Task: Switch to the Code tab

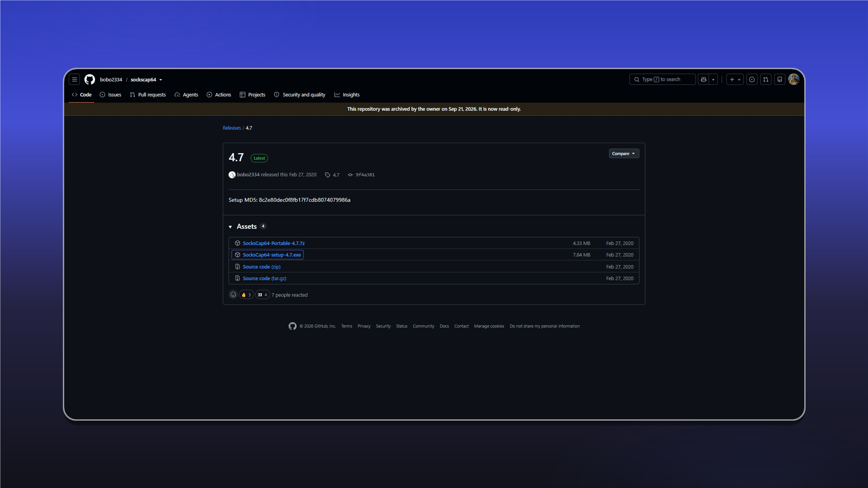Action: tap(81, 95)
